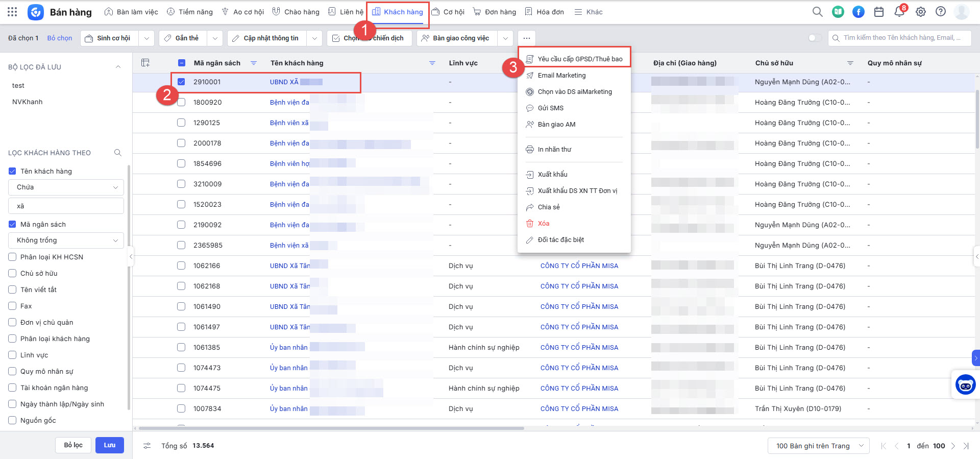Open the app launcher grid icon
Viewport: 980px width, 459px height.
tap(12, 12)
